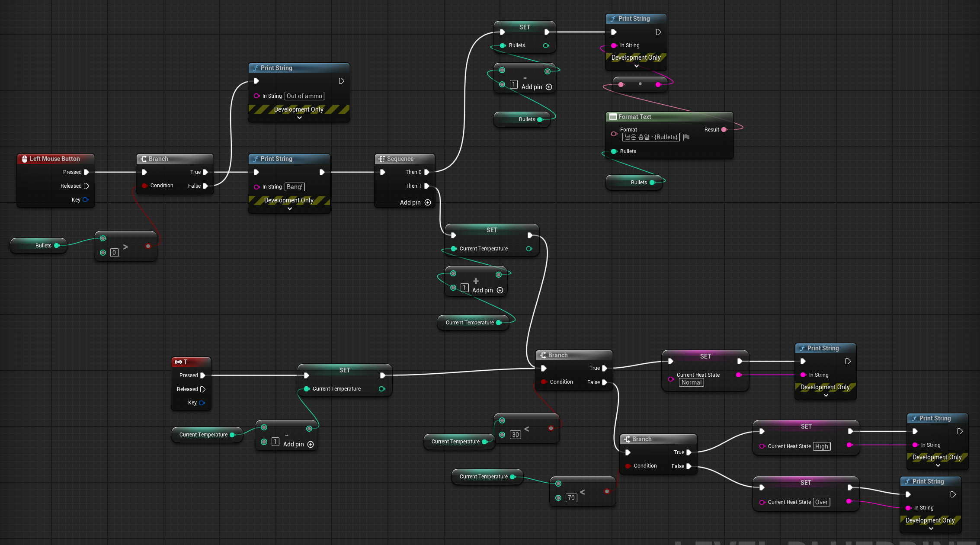Expand the Out of ammo Print String options
This screenshot has height=545, width=980.
(299, 118)
